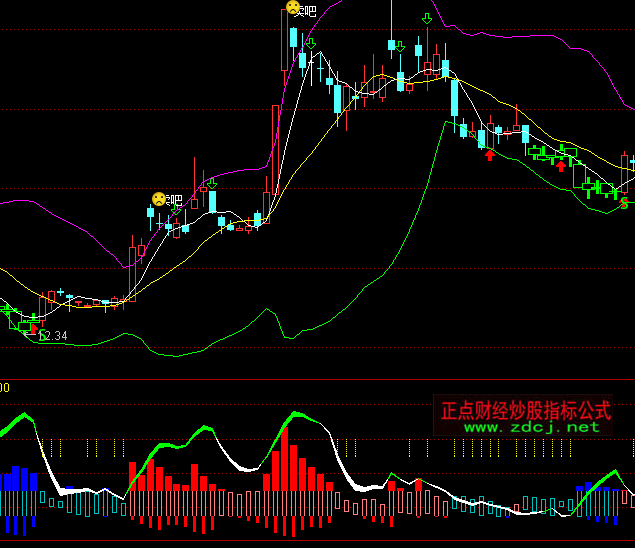Screen dimensions: 635x548
Task: Click the topmost sad face sell icon
Action: (293, 8)
